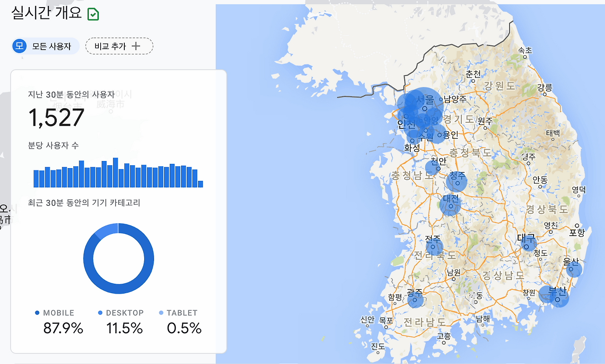This screenshot has width=605, height=364.
Task: Click the 1,527 user count
Action: pyautogui.click(x=56, y=118)
